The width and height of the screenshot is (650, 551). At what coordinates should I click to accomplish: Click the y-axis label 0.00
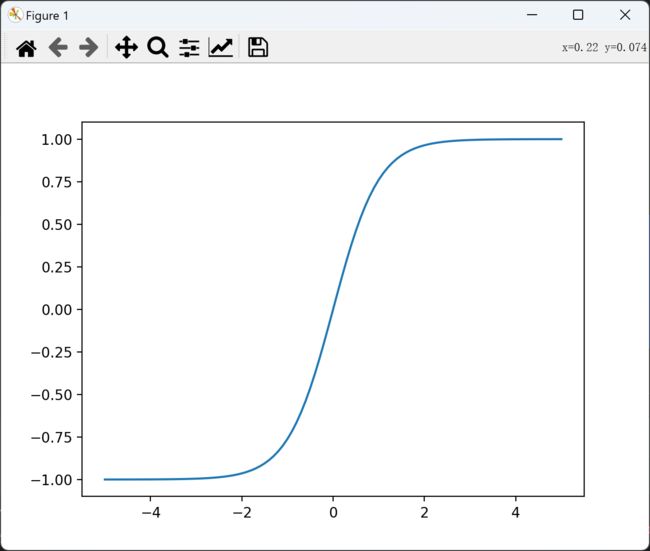click(x=56, y=310)
